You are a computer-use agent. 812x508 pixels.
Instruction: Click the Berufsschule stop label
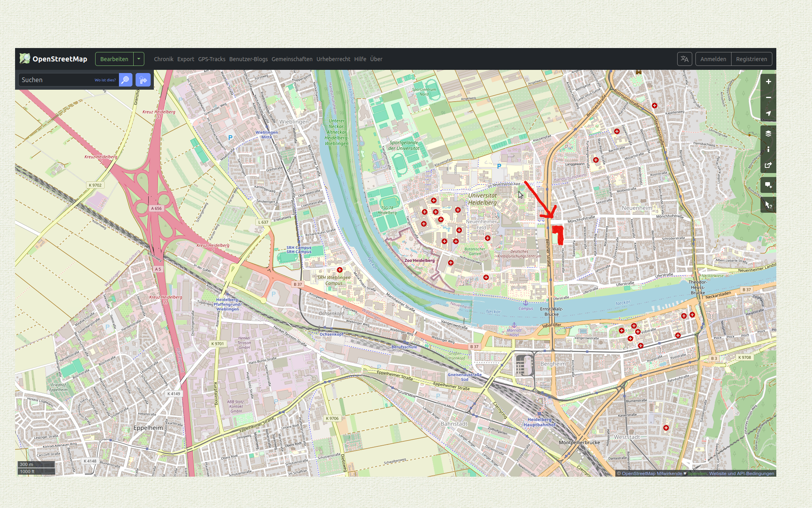(404, 347)
